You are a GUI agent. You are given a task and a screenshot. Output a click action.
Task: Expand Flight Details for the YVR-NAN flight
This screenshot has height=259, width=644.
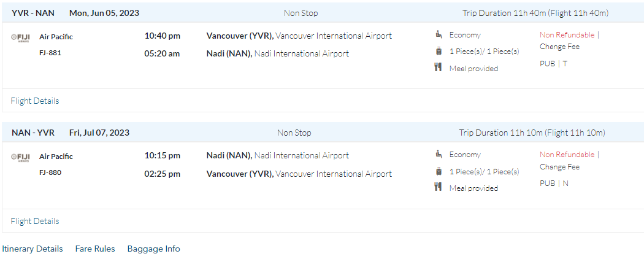[35, 101]
